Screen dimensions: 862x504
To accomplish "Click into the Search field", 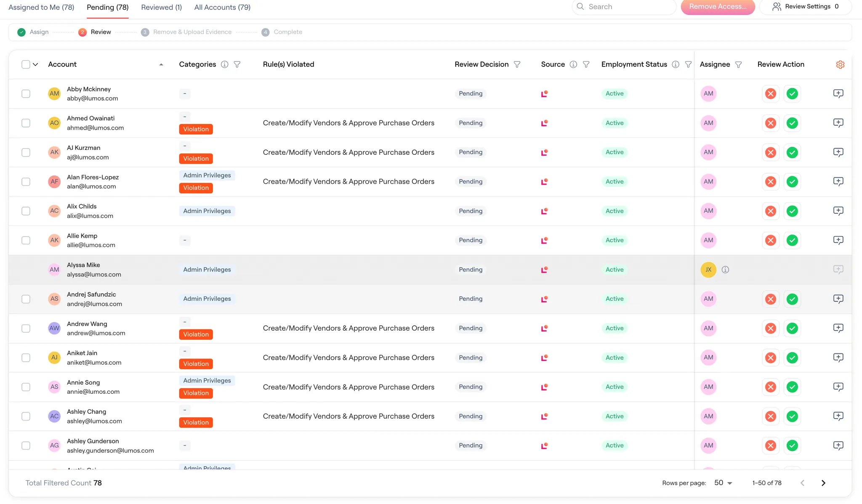I will click(624, 7).
